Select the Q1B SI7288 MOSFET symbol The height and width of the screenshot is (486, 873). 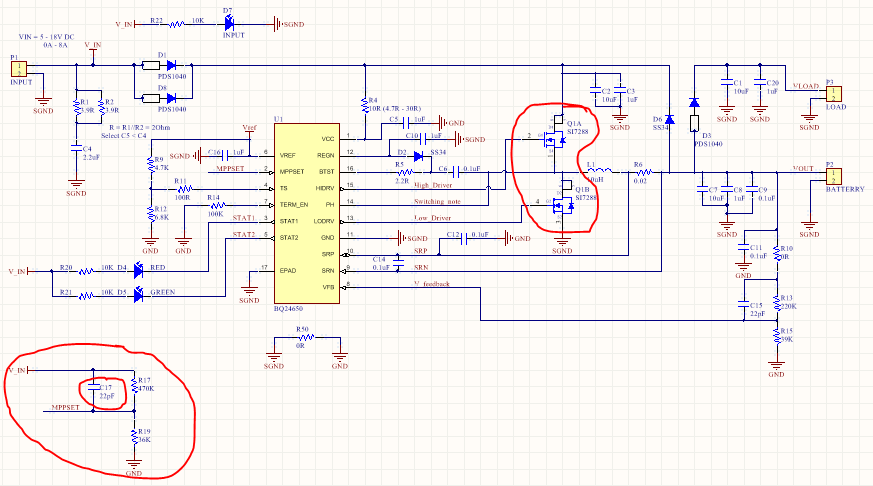tap(563, 203)
